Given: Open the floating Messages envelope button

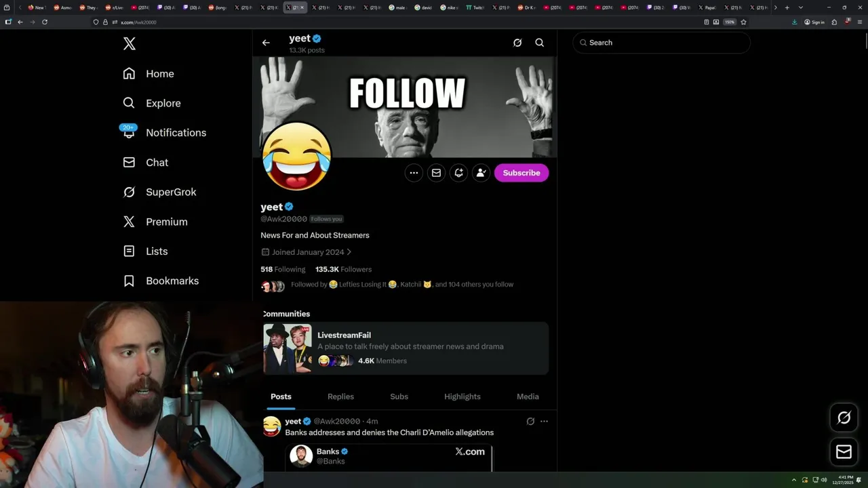Looking at the screenshot, I should (844, 452).
